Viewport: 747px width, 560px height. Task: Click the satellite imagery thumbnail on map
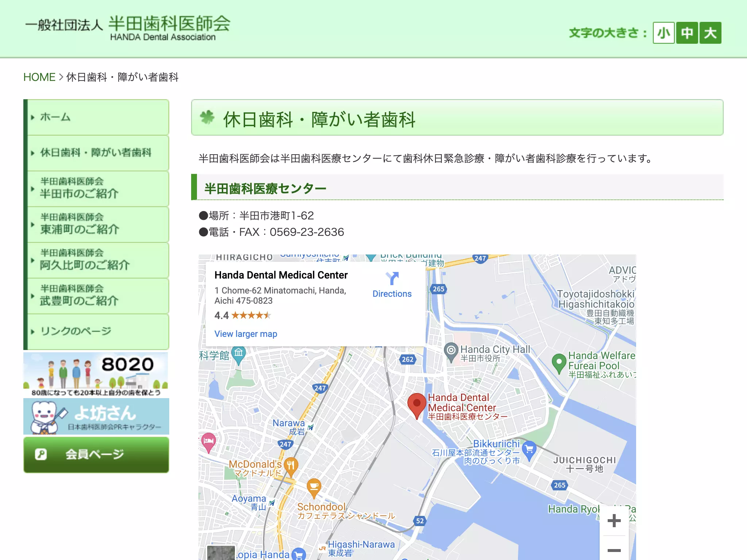coord(221,553)
